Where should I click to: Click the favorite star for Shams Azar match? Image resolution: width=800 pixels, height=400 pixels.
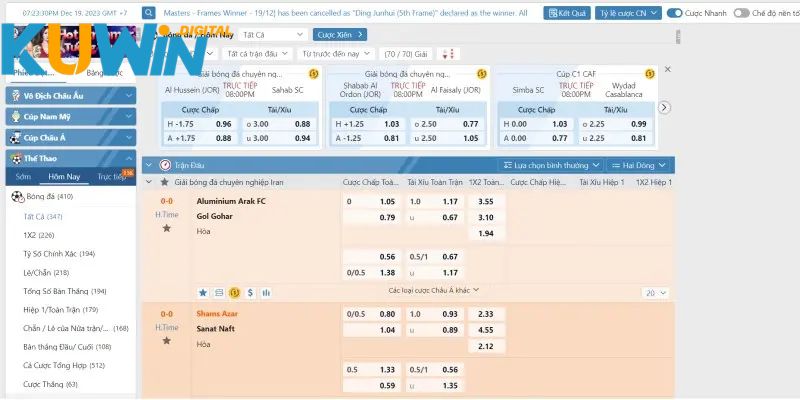pos(167,340)
